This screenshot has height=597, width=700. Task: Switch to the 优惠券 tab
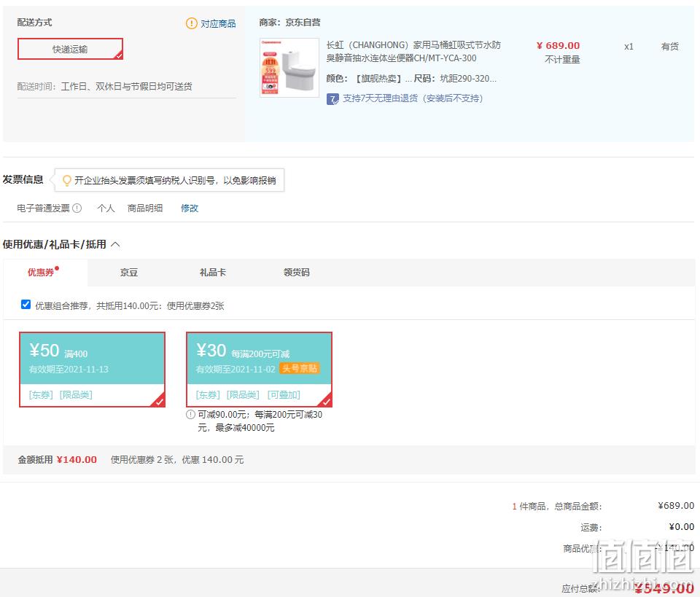tap(41, 272)
